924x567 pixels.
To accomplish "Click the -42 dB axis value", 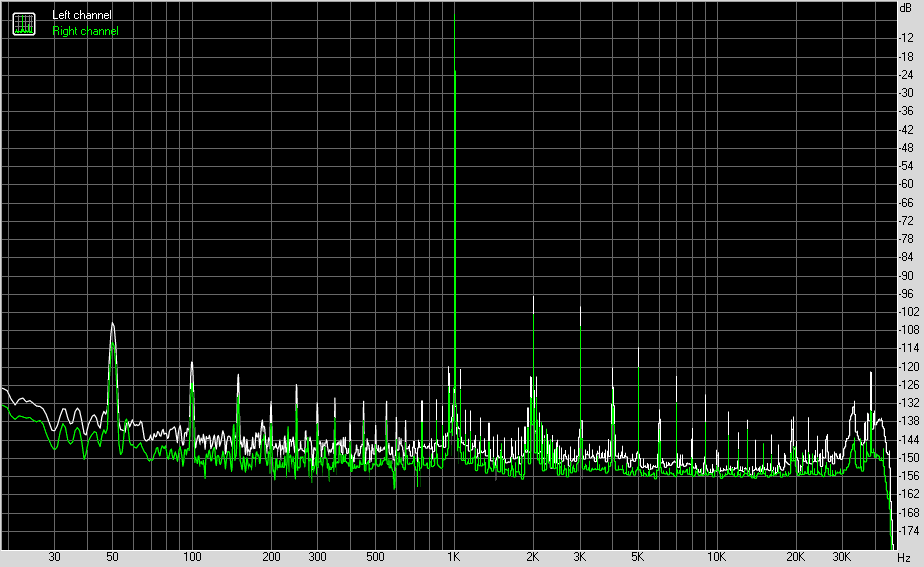I will (906, 130).
